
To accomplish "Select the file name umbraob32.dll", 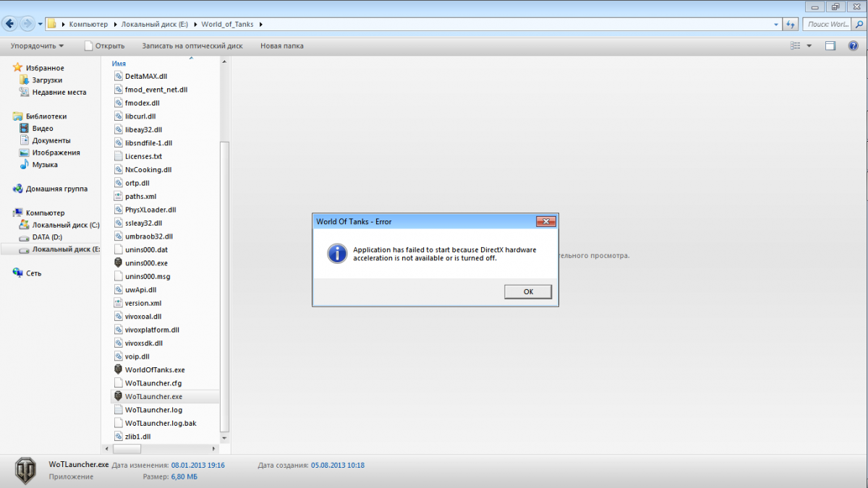I will coord(149,236).
